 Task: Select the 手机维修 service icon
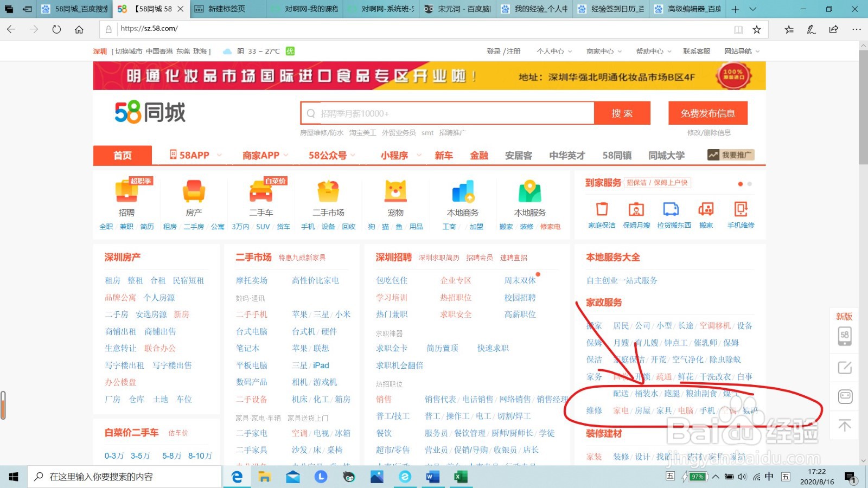tap(741, 209)
